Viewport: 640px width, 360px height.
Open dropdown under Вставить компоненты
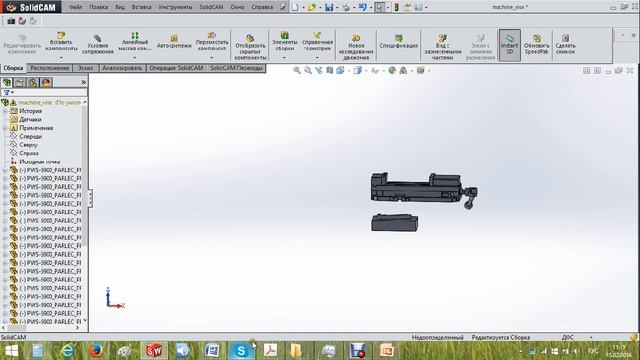61,58
